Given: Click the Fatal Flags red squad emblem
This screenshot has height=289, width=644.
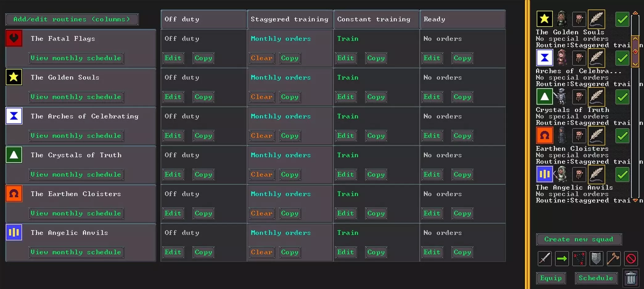Looking at the screenshot, I should coord(14,38).
